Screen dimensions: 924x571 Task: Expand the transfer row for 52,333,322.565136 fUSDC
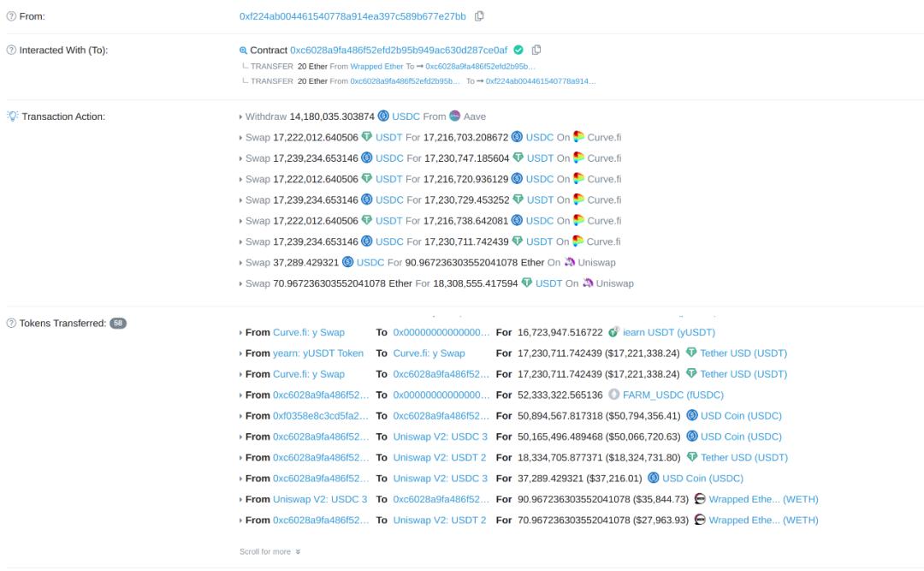(240, 396)
